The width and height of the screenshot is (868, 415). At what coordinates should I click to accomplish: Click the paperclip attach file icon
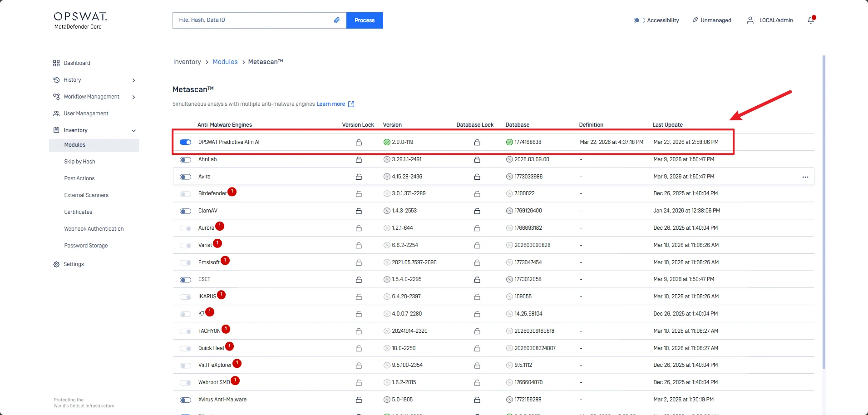point(337,20)
